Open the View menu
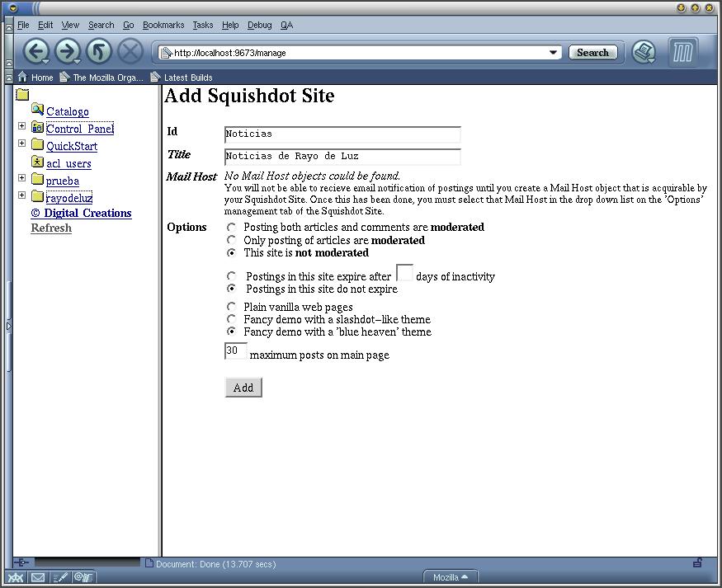The height and width of the screenshot is (588, 722). pos(70,26)
